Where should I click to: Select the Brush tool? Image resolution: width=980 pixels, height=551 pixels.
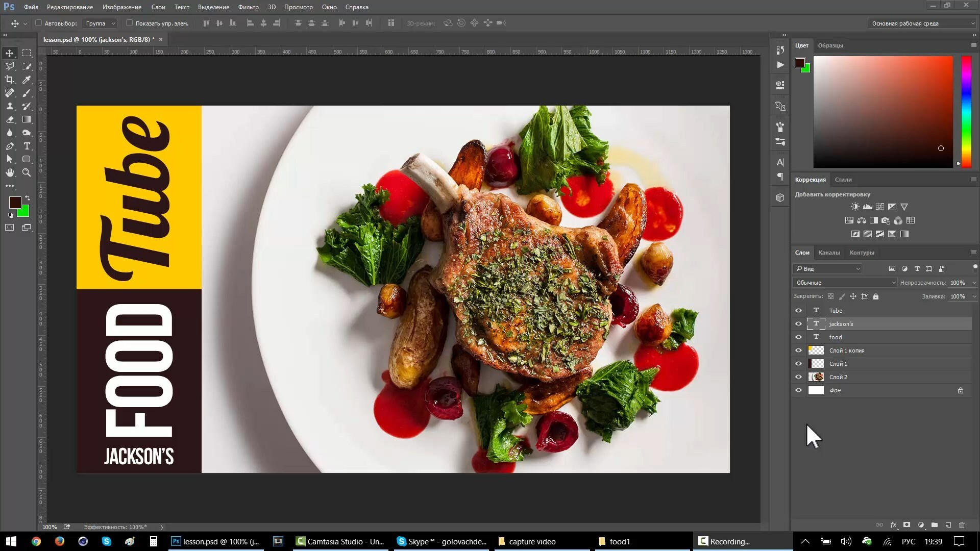click(x=27, y=93)
